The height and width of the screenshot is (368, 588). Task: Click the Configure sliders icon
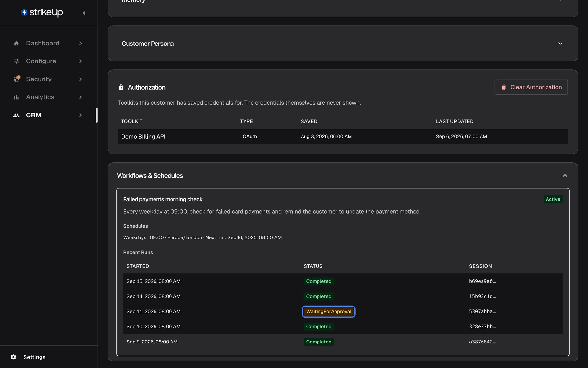point(16,61)
